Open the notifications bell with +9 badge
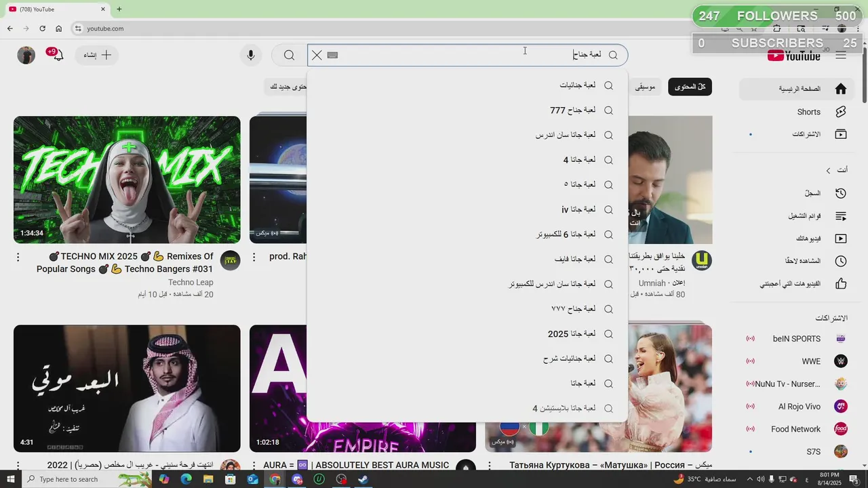The height and width of the screenshot is (488, 868). (58, 55)
